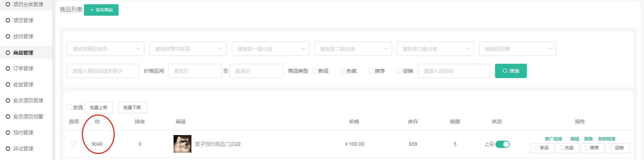
Task: Expand the 请选择售中库存 dropdown
Action: coord(188,49)
